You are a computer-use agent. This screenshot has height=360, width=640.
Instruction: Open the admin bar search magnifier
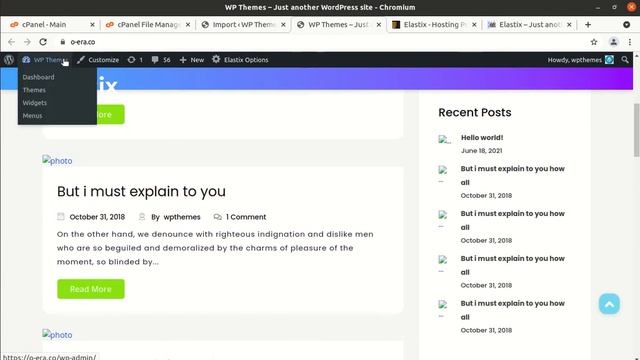point(625,60)
